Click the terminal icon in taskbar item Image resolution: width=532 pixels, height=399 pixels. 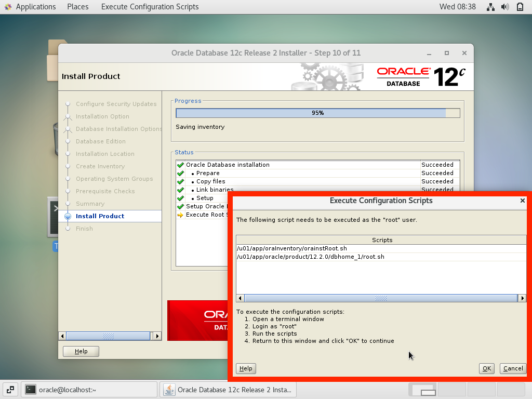pyautogui.click(x=31, y=390)
